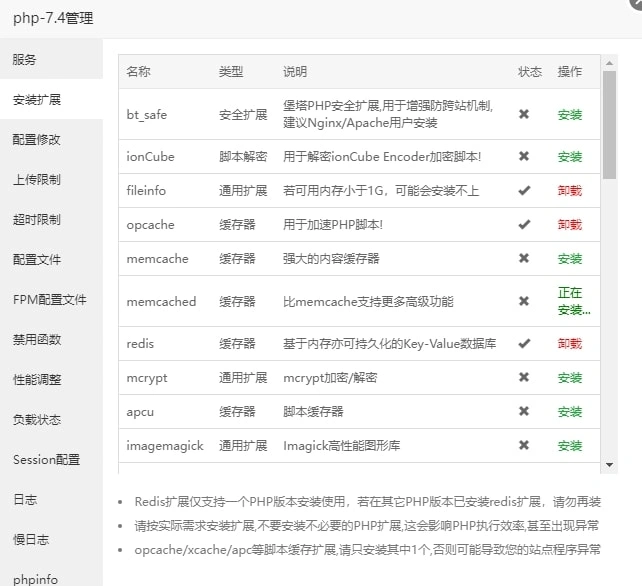Click the checkmark status icon for fileinfo
The image size is (642, 586).
pos(524,191)
